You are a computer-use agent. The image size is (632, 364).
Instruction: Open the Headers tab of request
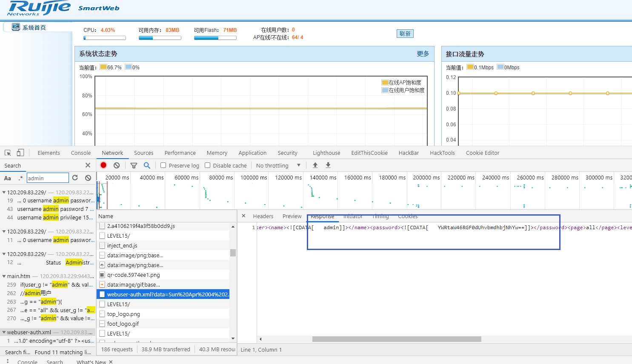click(263, 216)
